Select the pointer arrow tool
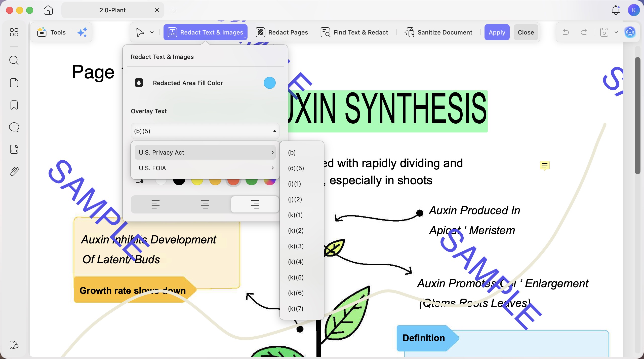 click(140, 32)
